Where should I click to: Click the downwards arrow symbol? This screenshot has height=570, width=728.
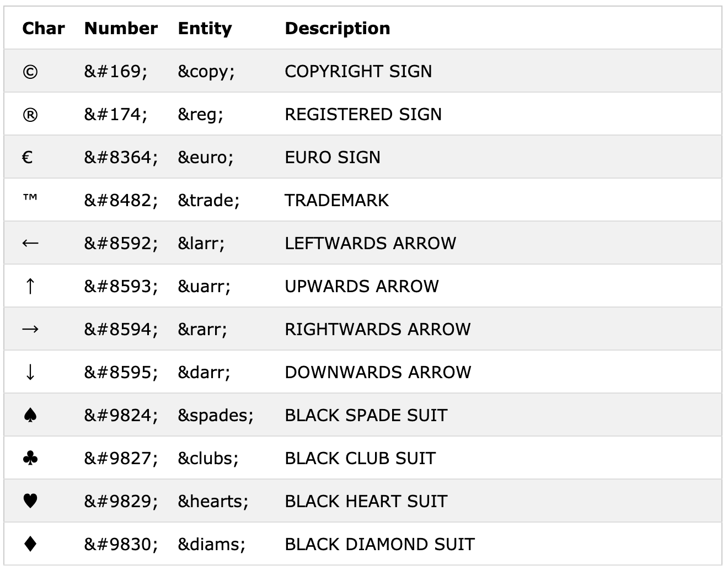click(x=30, y=372)
